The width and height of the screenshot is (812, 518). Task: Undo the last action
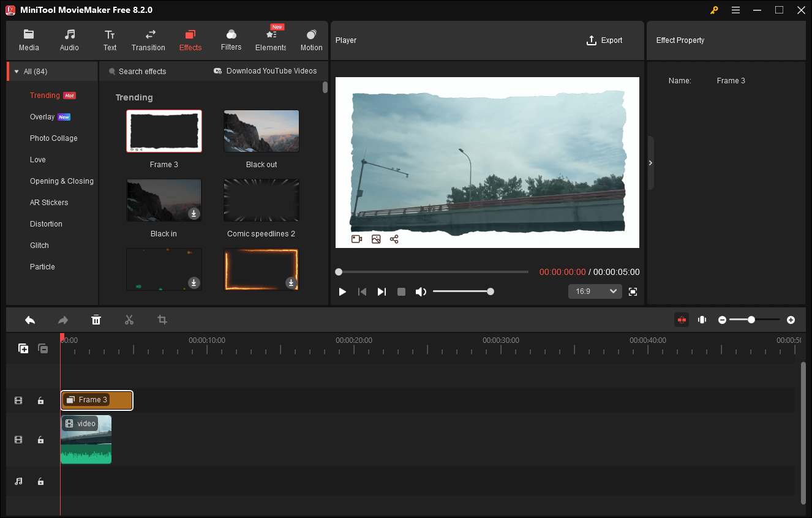click(x=30, y=320)
